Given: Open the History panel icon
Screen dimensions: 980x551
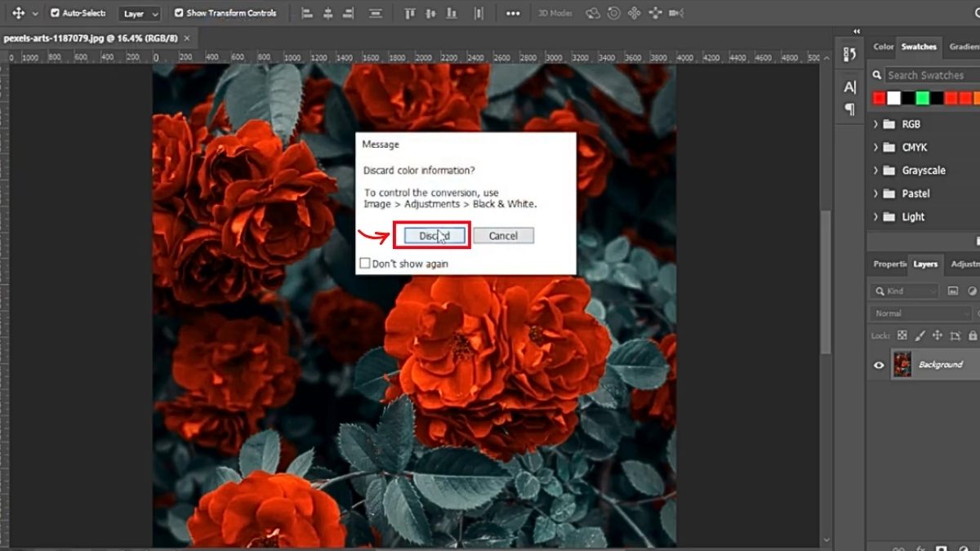Looking at the screenshot, I should pos(849,55).
